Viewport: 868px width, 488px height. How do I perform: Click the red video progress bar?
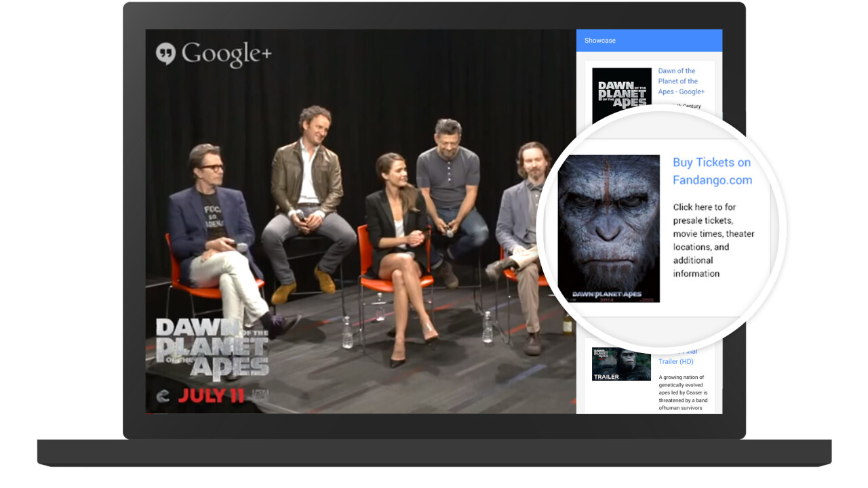click(x=149, y=412)
